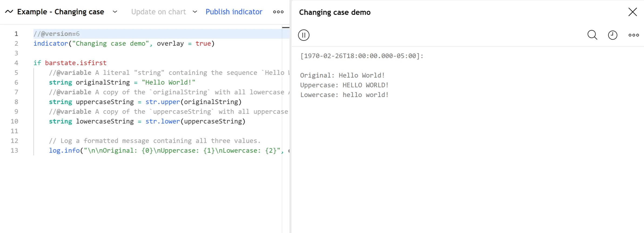Click the "Hello World!" string literal
This screenshot has width=644, height=233.
tap(168, 82)
